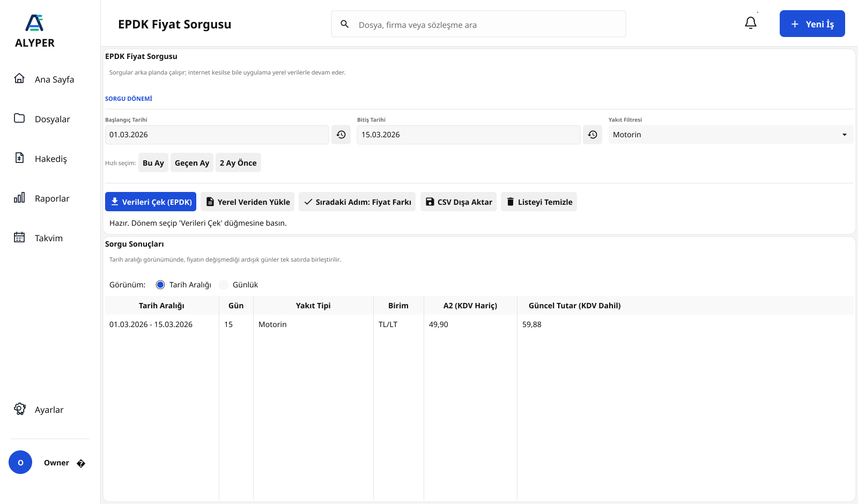Click CSV Dışa Aktar button
858x504 pixels.
tap(458, 202)
